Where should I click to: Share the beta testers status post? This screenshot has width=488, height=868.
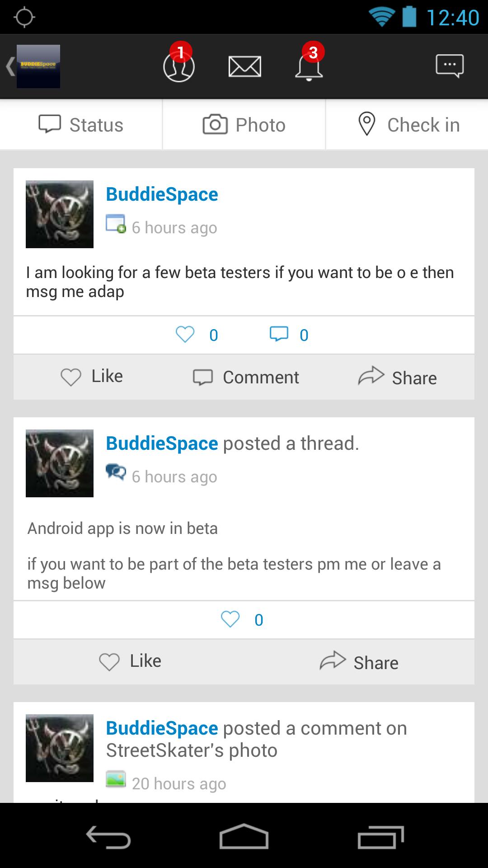point(397,377)
